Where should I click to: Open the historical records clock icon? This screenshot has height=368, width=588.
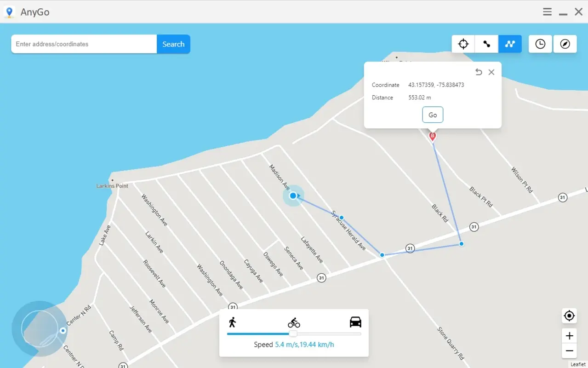pyautogui.click(x=540, y=44)
